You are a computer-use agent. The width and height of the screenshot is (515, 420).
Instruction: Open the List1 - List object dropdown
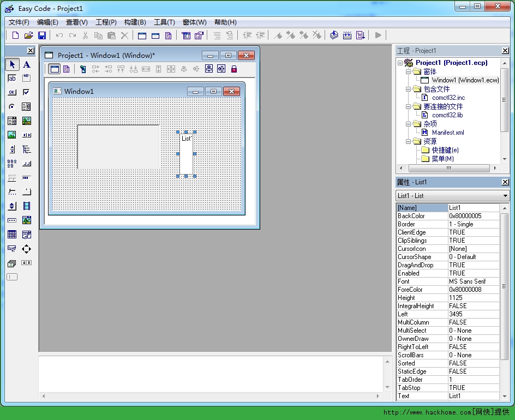coord(505,196)
